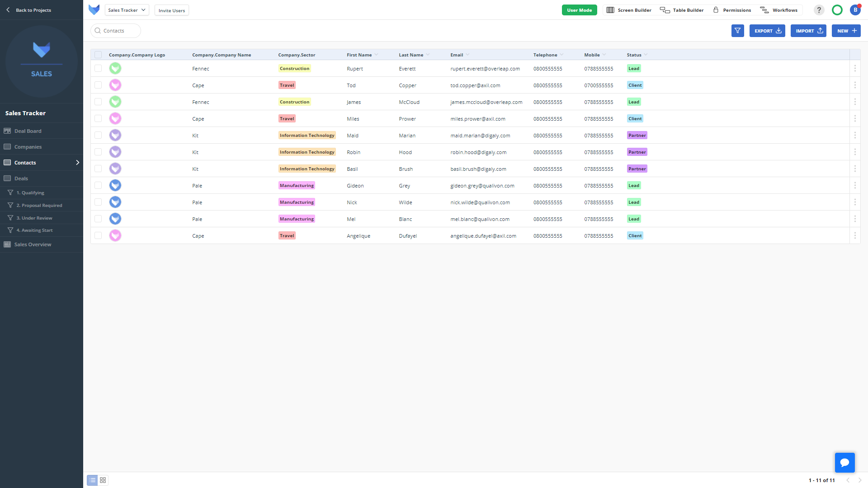868x488 pixels.
Task: Click the User Mode button
Action: tap(579, 10)
